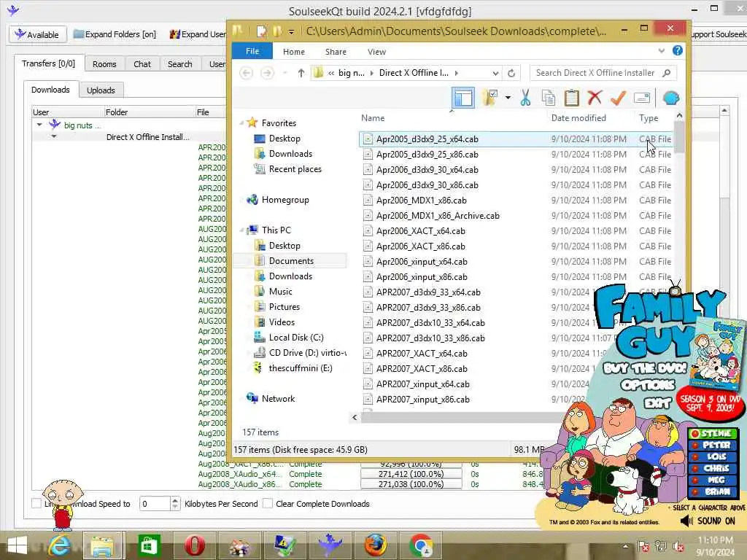The image size is (747, 560).
Task: Click the Copy icon in Explorer toolbar
Action: (x=549, y=98)
